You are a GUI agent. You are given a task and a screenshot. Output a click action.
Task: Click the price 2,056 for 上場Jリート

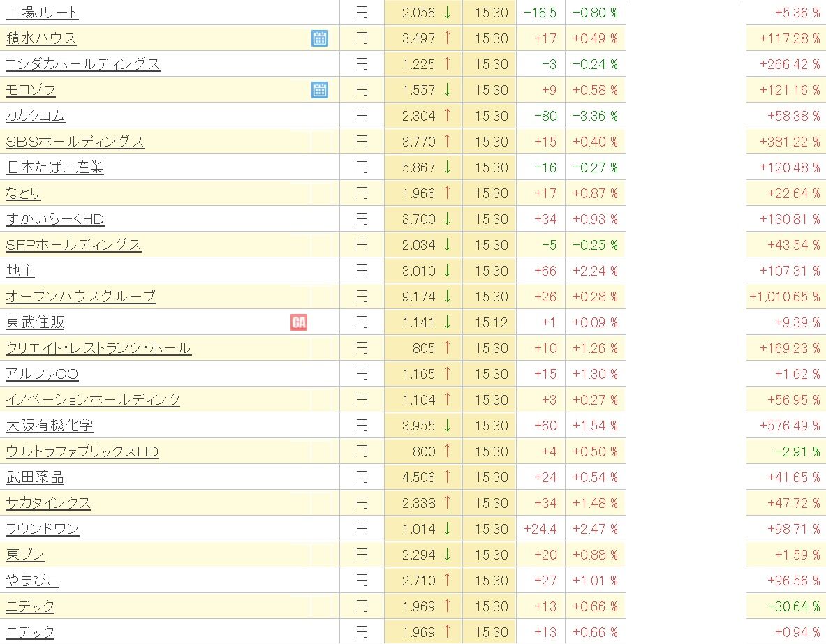(418, 13)
